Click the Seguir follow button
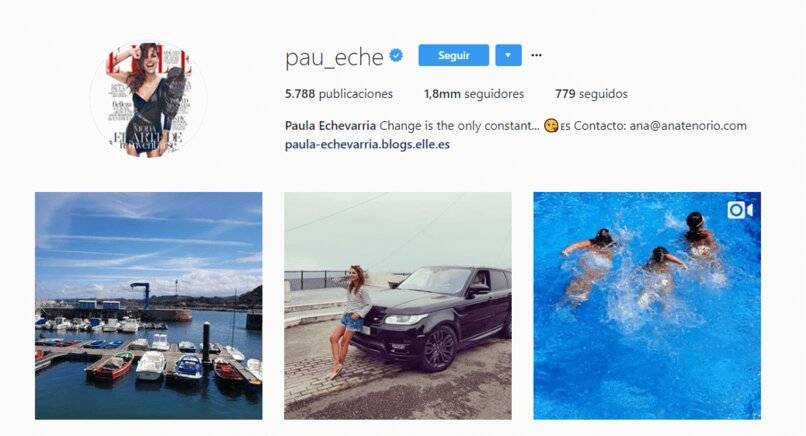 click(453, 55)
